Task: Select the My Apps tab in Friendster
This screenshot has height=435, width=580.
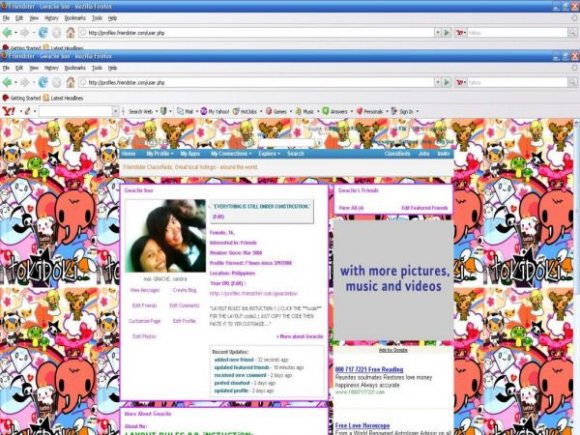Action: (x=190, y=154)
